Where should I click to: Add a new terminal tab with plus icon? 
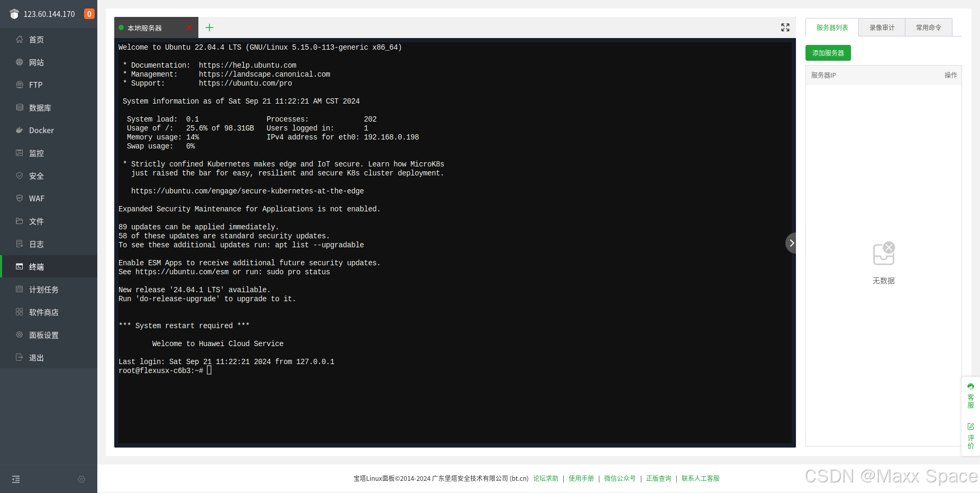pyautogui.click(x=209, y=27)
